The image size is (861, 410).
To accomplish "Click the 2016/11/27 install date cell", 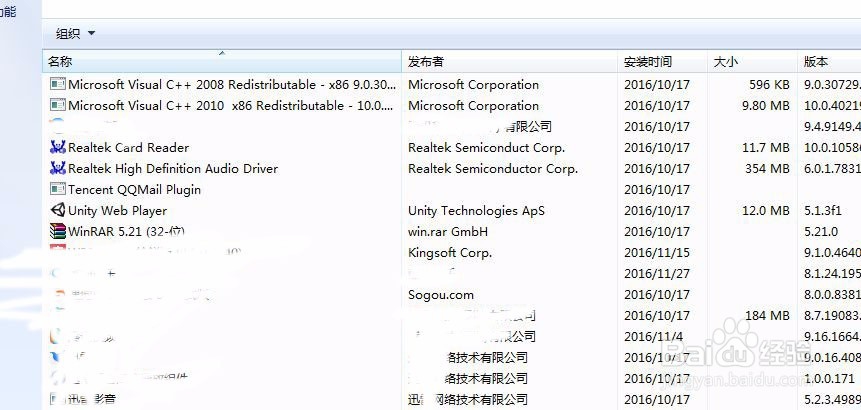I will [x=657, y=273].
